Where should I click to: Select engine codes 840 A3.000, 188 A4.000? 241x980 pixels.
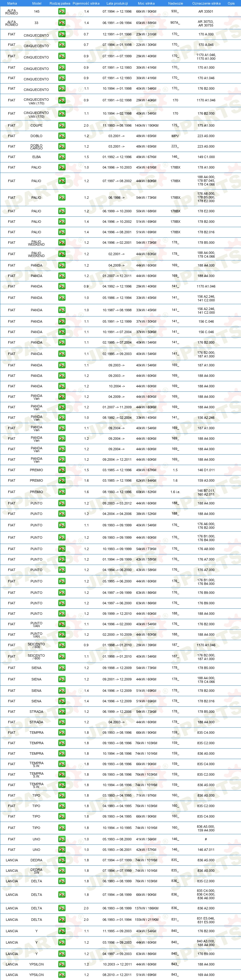pyautogui.click(x=206, y=943)
